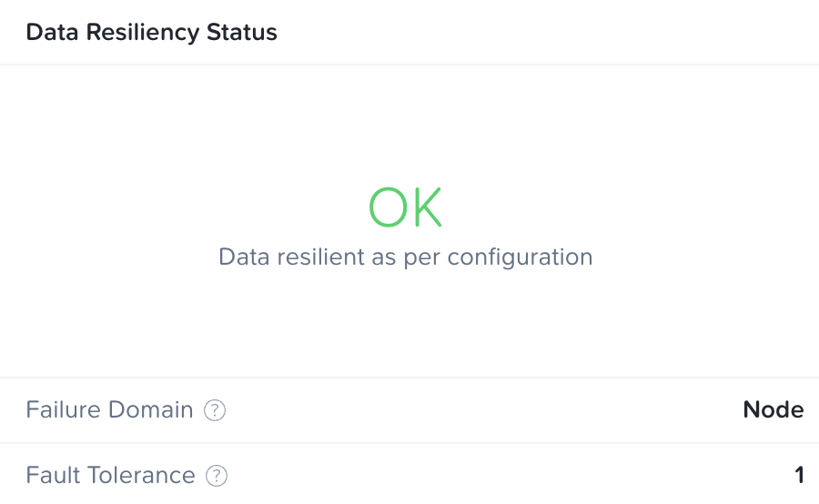Click the word Tolerance in the label
The image size is (819, 504).
pos(141,475)
